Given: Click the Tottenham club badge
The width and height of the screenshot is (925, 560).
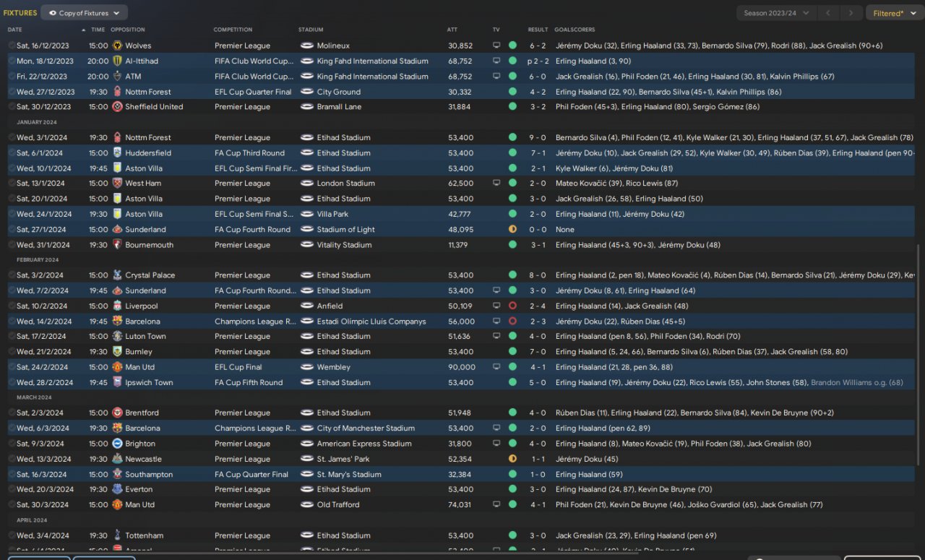Looking at the screenshot, I should [117, 536].
